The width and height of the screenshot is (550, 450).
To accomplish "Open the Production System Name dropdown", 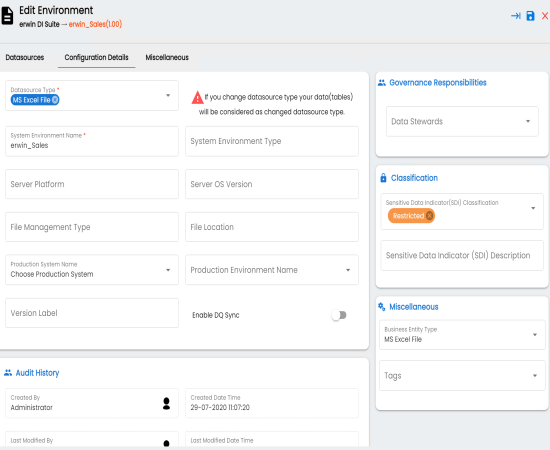I will [x=168, y=270].
